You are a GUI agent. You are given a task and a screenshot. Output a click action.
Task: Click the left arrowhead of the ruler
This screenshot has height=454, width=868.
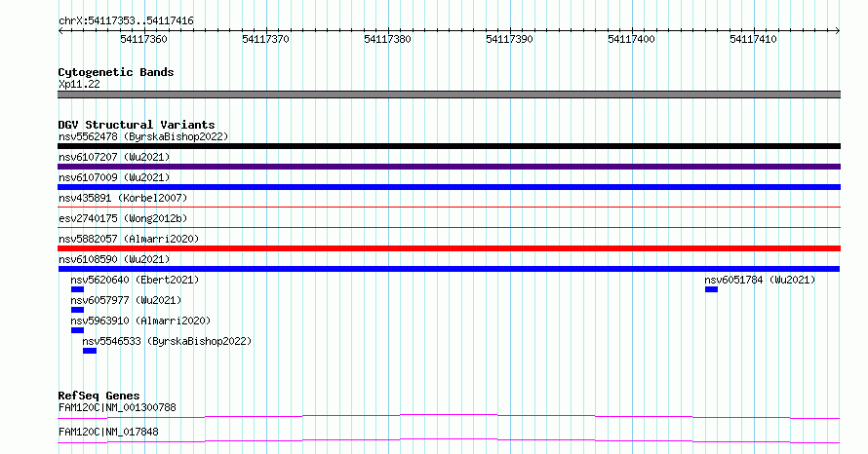(x=60, y=31)
